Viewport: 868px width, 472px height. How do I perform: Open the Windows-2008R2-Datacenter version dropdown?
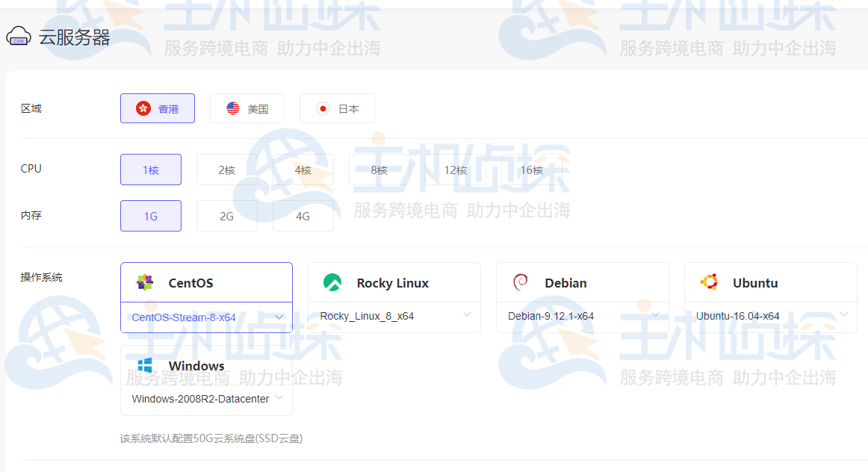tap(279, 399)
